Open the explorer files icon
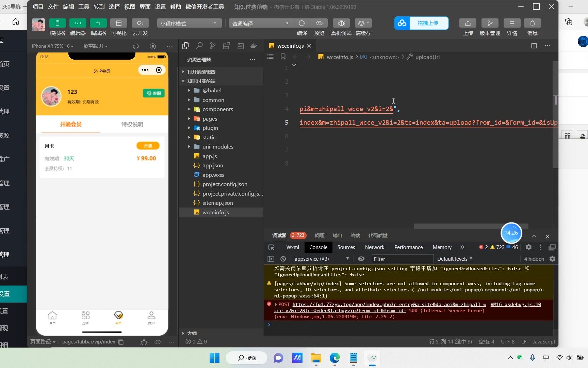The width and height of the screenshot is (588, 368). (x=185, y=46)
